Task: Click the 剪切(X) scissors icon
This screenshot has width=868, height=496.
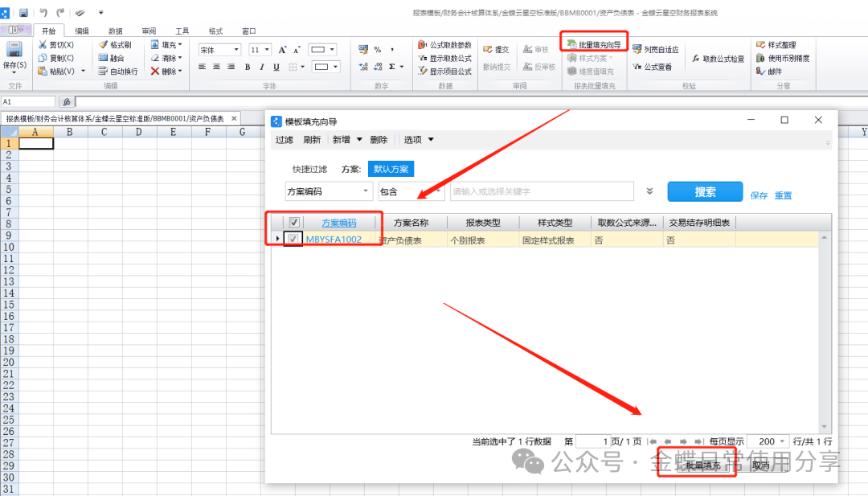Action: coord(43,45)
